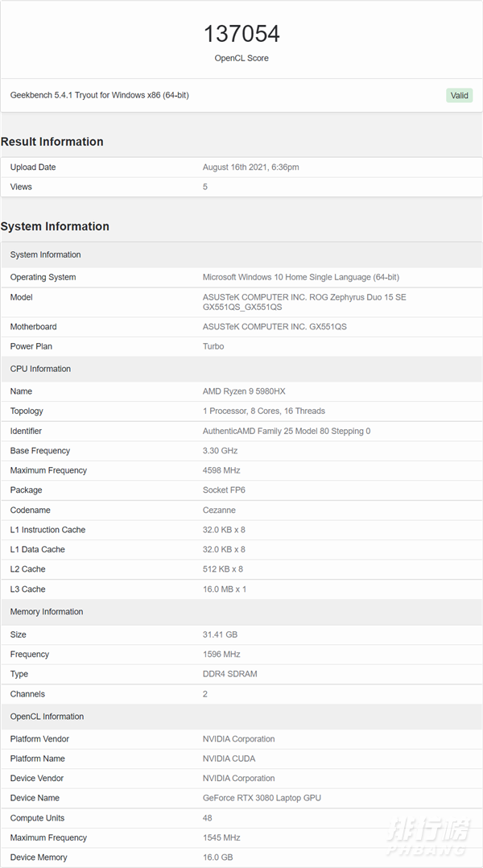
Task: Select the 8 Cores, 16 Threads topology
Action: tap(264, 411)
